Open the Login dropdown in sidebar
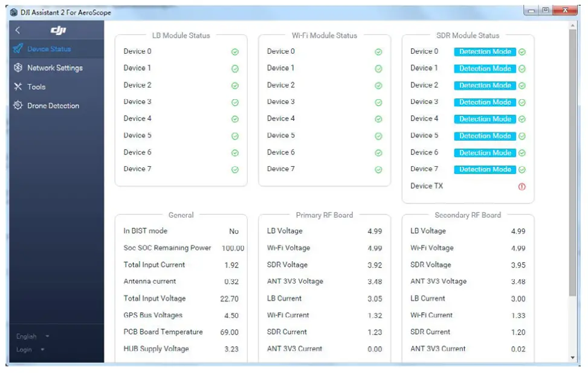Image resolution: width=588 pixels, height=373 pixels. click(30, 349)
